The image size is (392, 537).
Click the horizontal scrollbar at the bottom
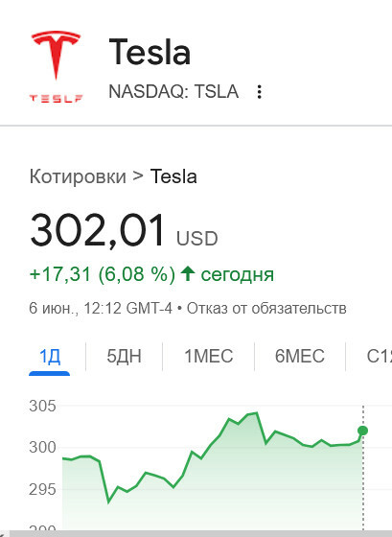(x=200, y=533)
